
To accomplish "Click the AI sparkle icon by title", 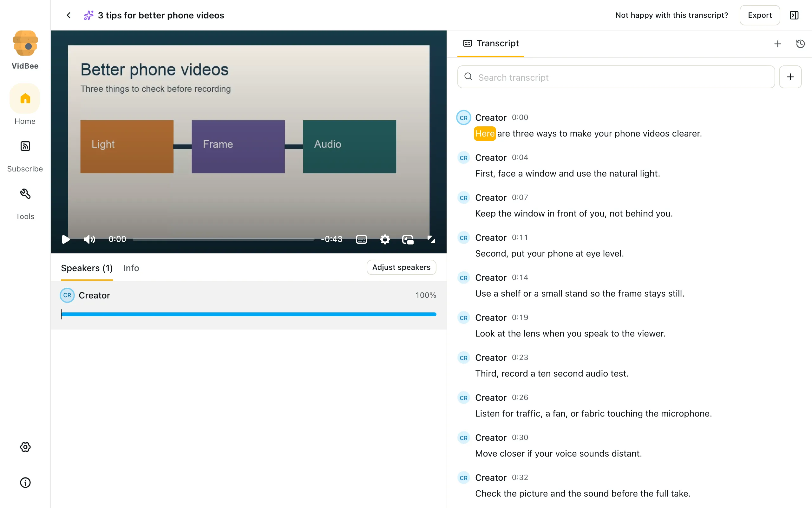I will 88,15.
